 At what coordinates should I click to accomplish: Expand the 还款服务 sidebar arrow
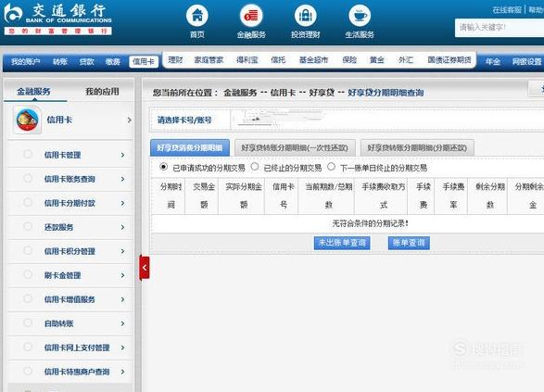(x=123, y=227)
